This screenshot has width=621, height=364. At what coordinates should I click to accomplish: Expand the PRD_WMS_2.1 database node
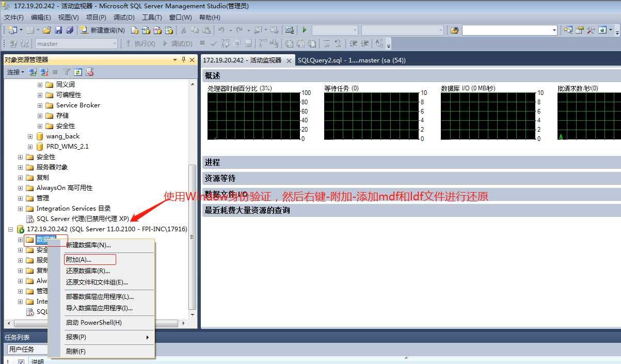pyautogui.click(x=30, y=147)
